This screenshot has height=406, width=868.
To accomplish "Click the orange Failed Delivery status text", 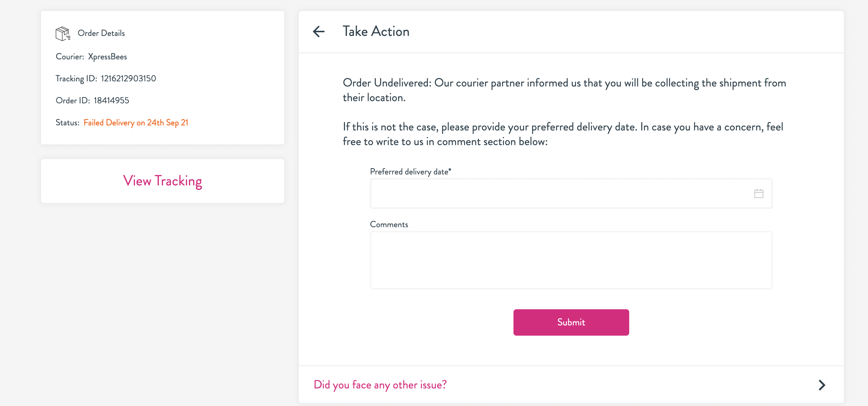I will pyautogui.click(x=136, y=123).
